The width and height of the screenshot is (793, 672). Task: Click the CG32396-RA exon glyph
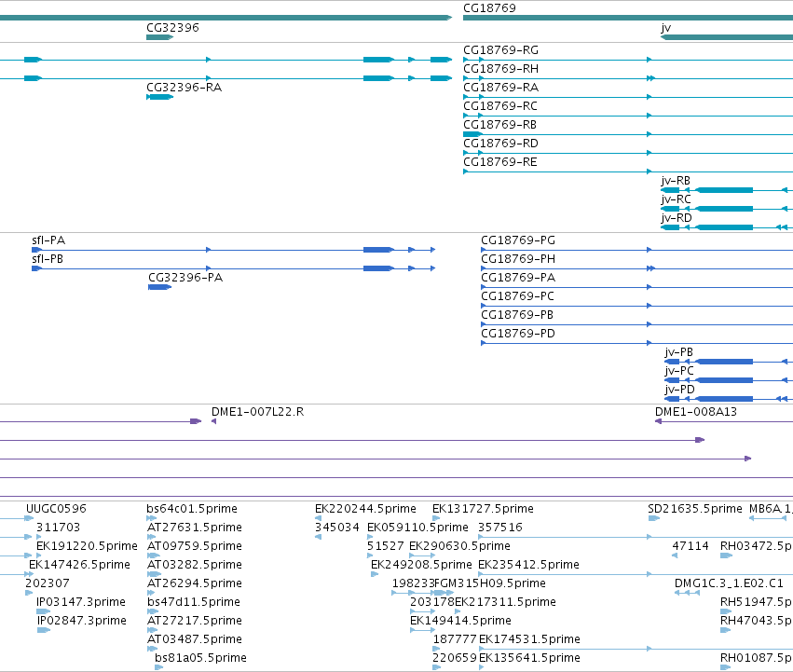tap(160, 97)
